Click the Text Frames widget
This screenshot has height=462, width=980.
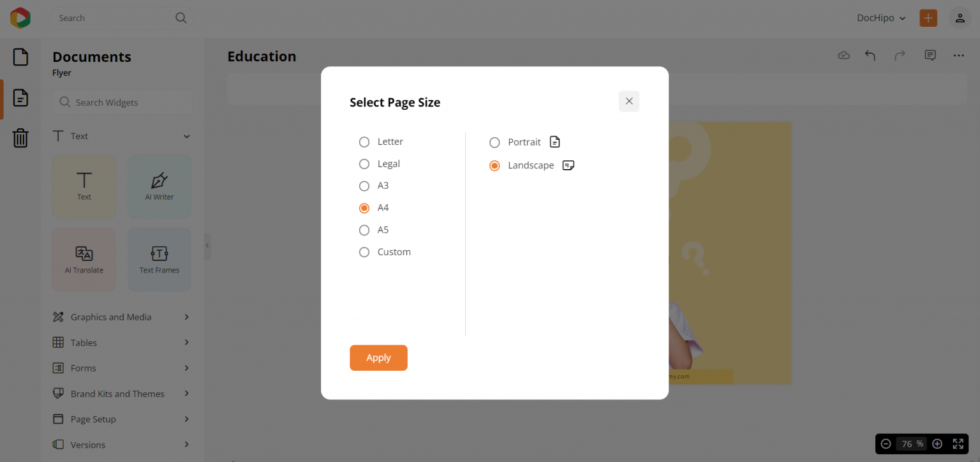click(159, 259)
